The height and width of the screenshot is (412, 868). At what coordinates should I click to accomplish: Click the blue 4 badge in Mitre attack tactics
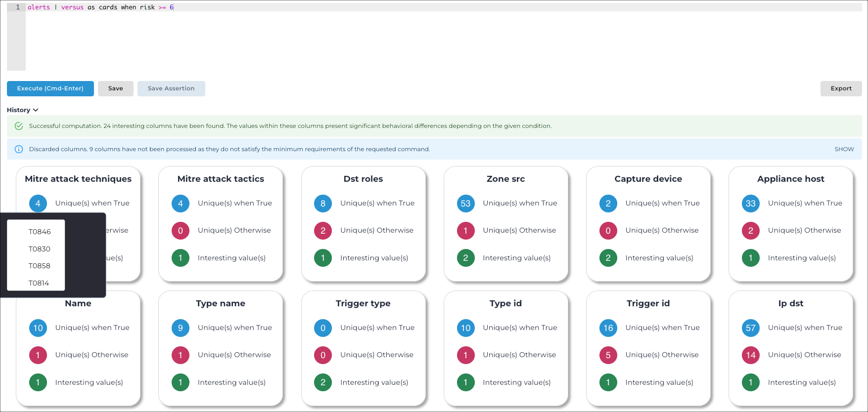coord(181,204)
